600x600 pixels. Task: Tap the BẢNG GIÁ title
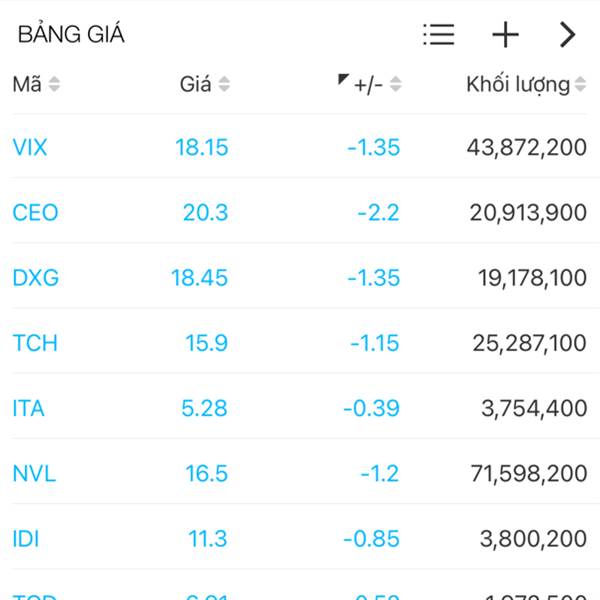click(x=71, y=34)
